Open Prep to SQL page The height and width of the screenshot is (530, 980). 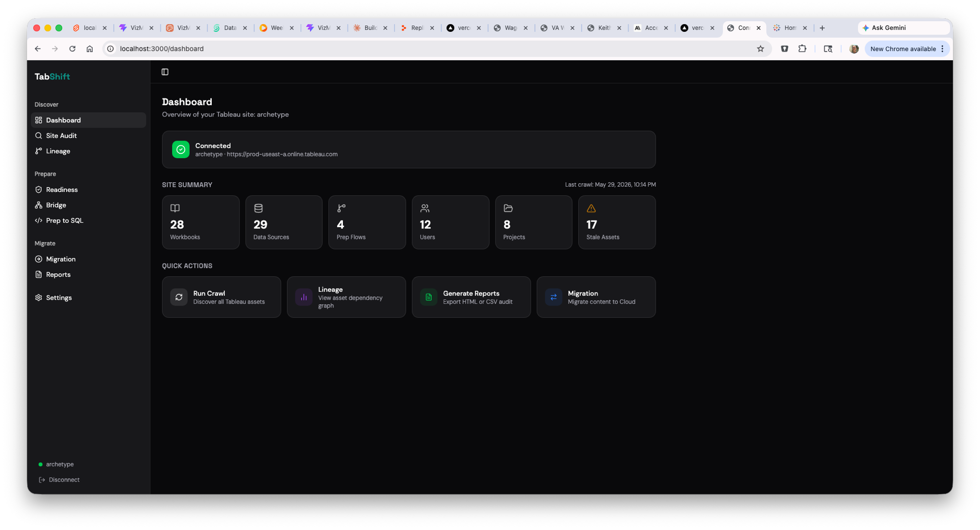coord(88,220)
